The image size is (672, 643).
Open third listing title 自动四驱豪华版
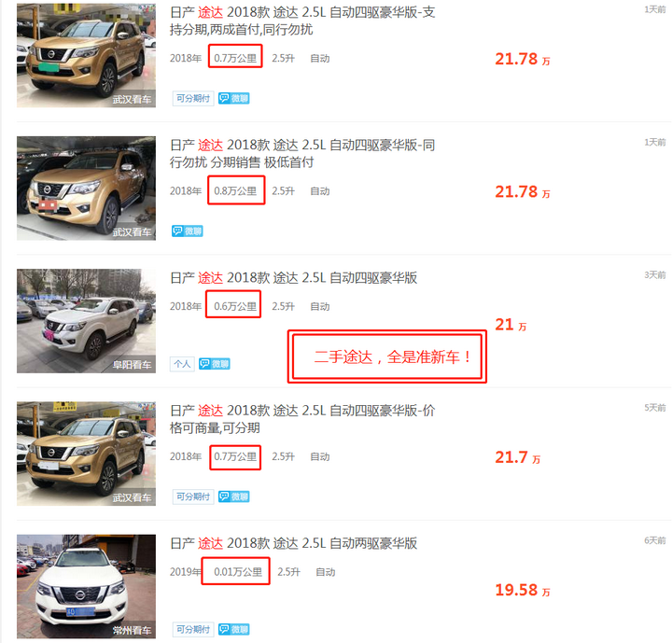click(294, 278)
